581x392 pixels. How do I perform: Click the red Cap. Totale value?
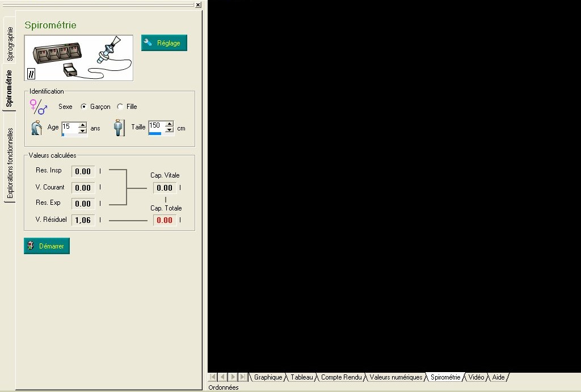click(x=165, y=220)
